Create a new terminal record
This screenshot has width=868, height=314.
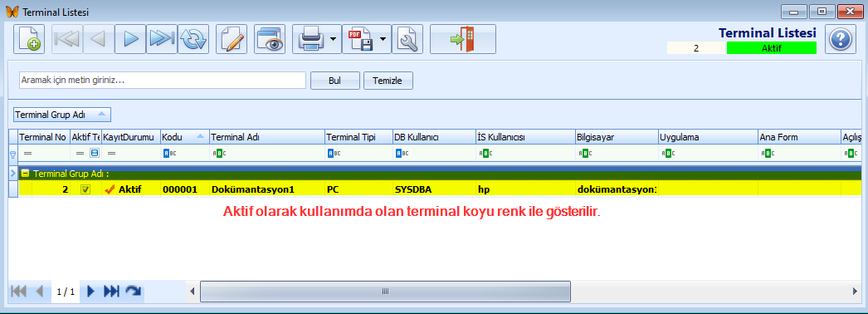(x=29, y=39)
